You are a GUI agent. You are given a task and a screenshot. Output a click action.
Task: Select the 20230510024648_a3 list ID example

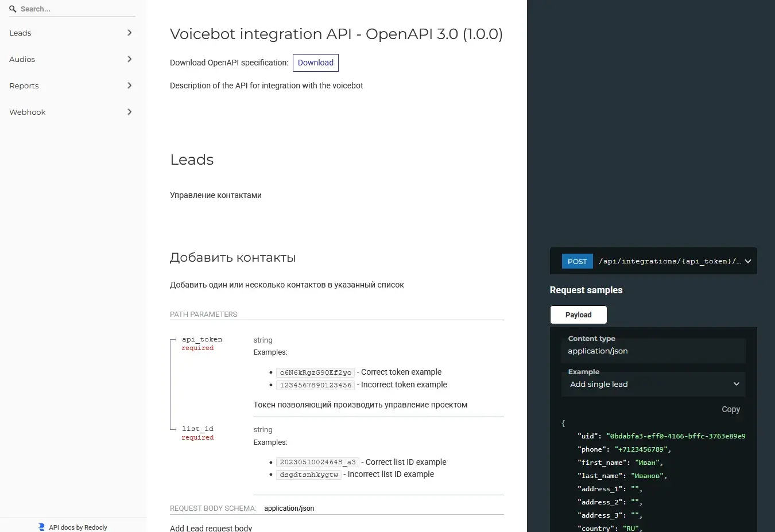[317, 462]
